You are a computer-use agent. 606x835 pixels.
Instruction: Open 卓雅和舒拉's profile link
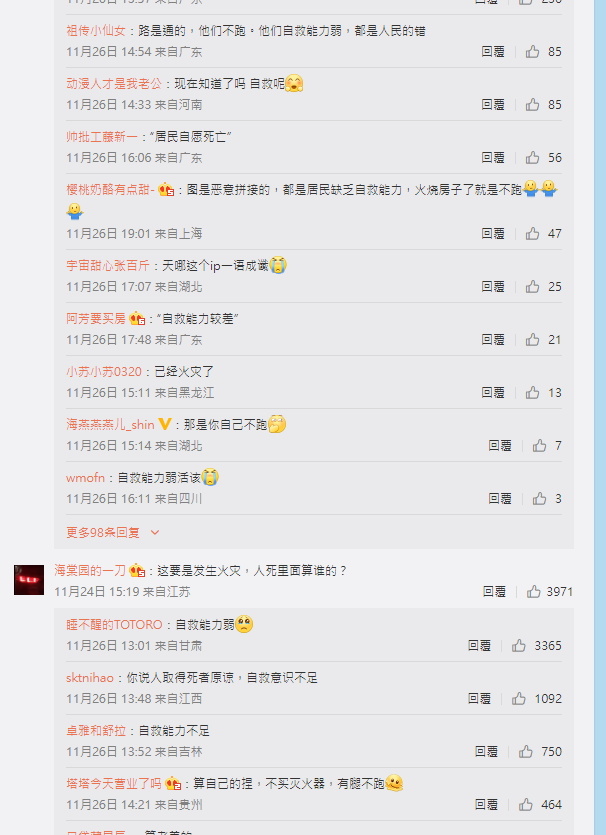click(x=96, y=731)
